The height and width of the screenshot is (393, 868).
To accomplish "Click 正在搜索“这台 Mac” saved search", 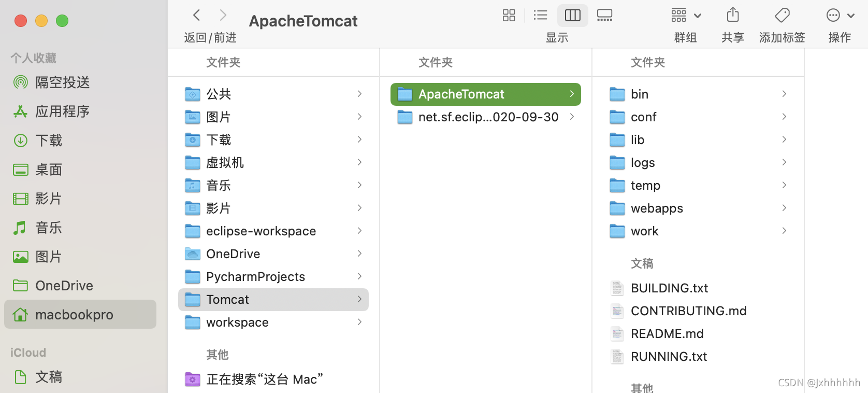I will (273, 379).
